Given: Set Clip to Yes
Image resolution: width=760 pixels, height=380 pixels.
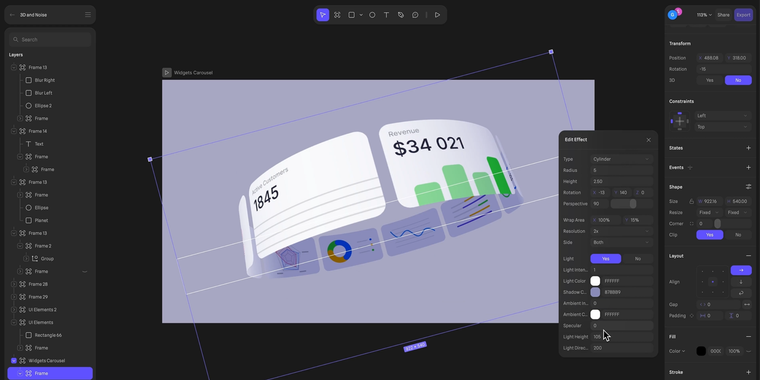Looking at the screenshot, I should pos(710,235).
